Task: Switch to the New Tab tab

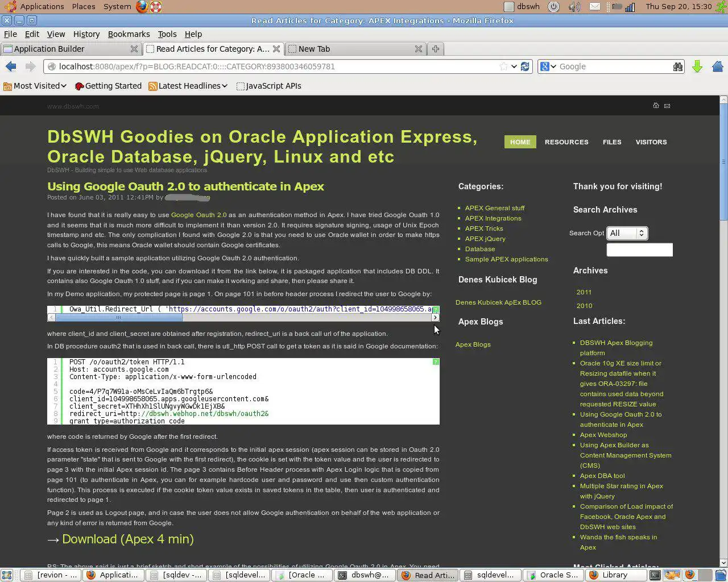Action: [355, 49]
